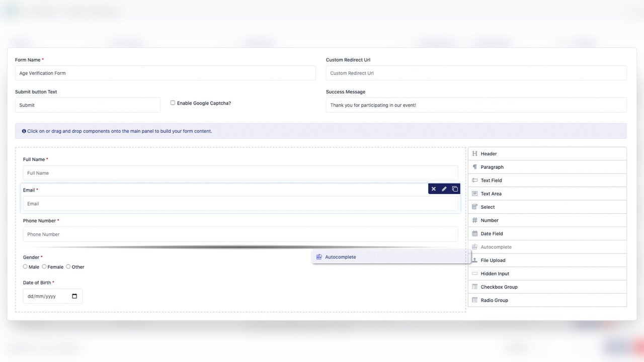This screenshot has width=644, height=362.
Task: Add a File Upload component
Action: coord(547,260)
